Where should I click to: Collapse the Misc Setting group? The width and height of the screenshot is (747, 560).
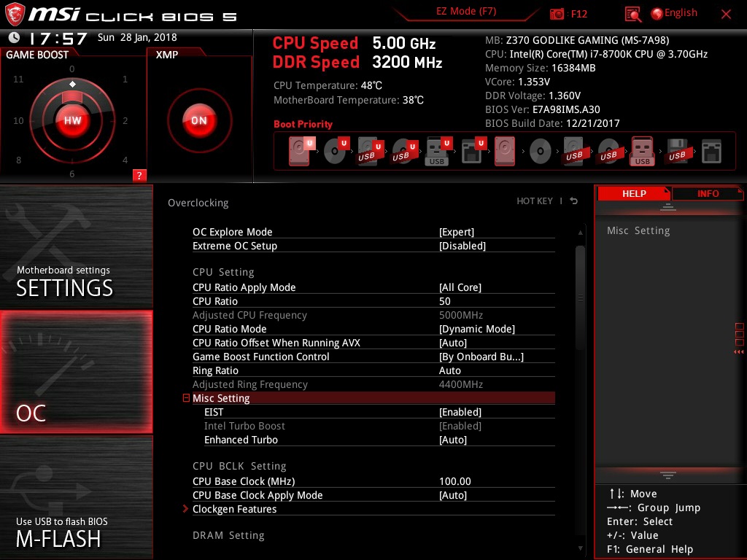point(186,397)
